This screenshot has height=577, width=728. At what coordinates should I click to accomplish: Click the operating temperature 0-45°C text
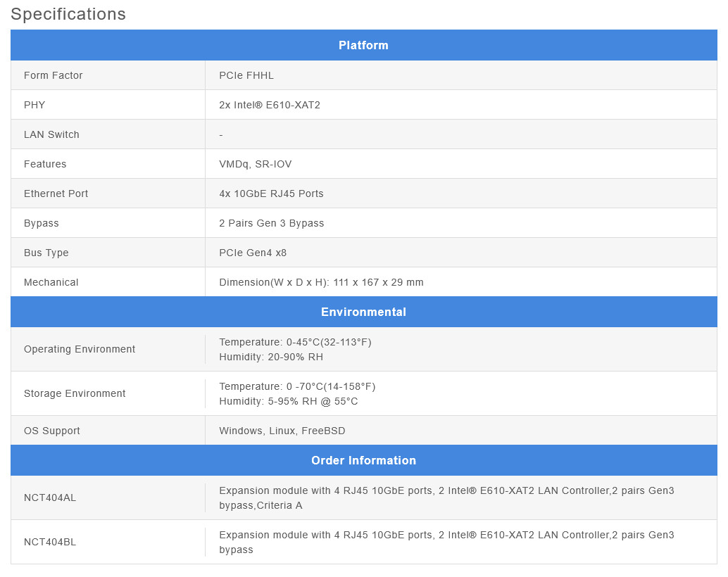(295, 342)
